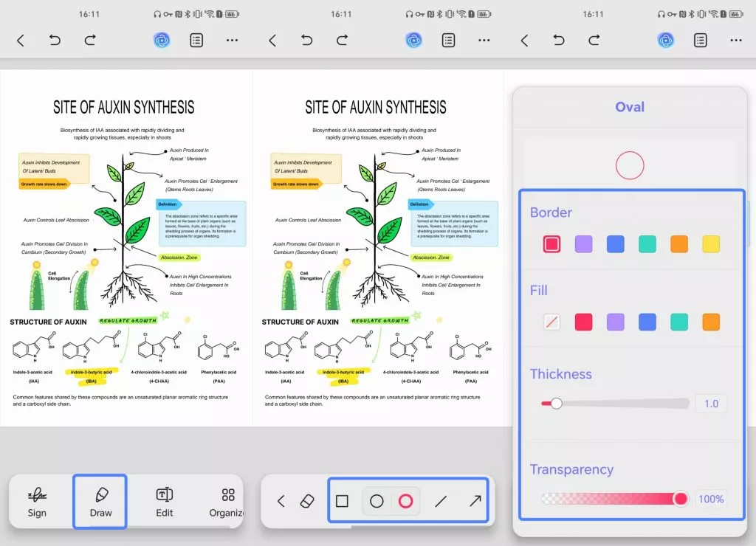Tap the back arrow in the right screen
Viewport: 756px width, 546px height.
(x=525, y=41)
